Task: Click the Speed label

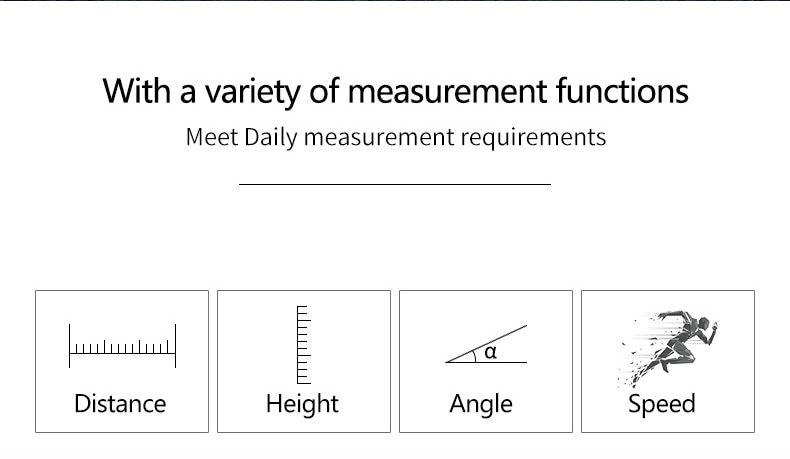Action: point(662,405)
